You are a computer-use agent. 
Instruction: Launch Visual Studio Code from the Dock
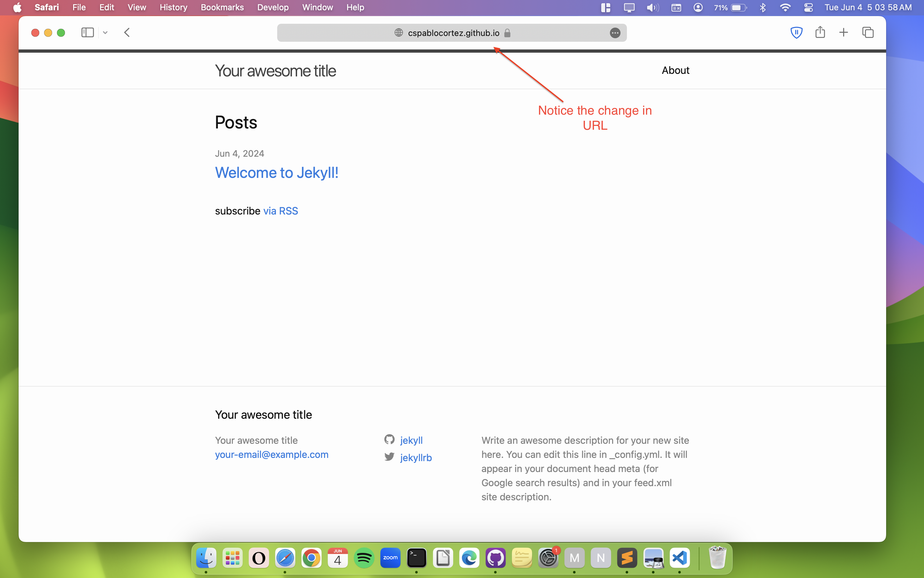click(x=680, y=558)
